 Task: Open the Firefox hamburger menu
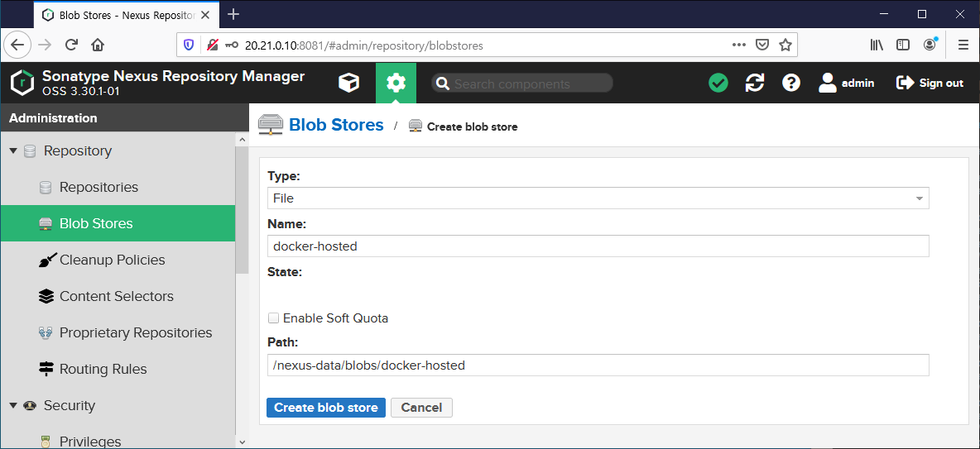[963, 45]
